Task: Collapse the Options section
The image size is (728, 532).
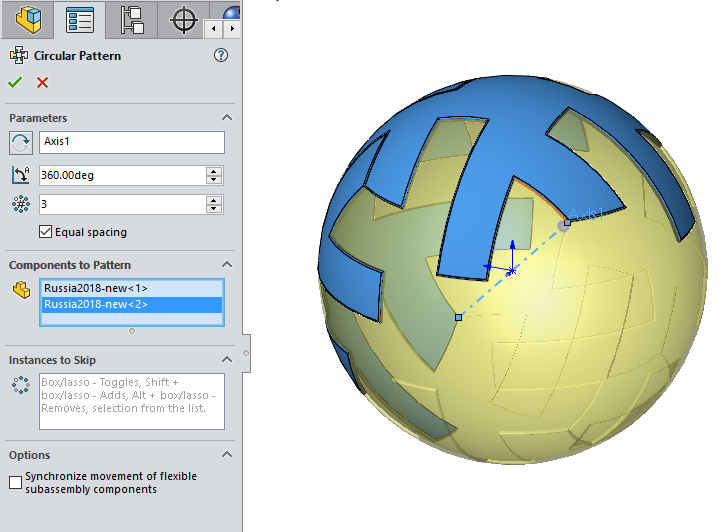Action: (227, 455)
